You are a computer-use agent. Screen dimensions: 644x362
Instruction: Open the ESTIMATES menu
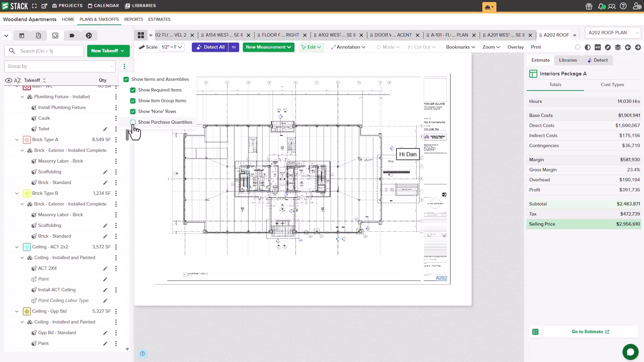pyautogui.click(x=159, y=19)
